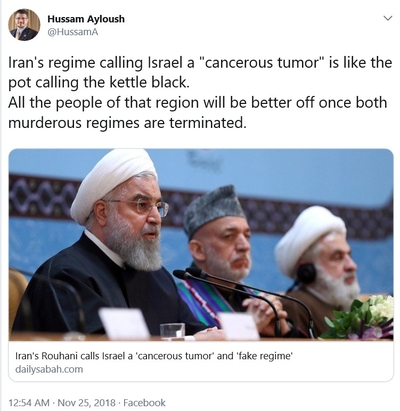The image size is (400, 411).
Task: Open the @HussamA handle link
Action: tap(73, 32)
